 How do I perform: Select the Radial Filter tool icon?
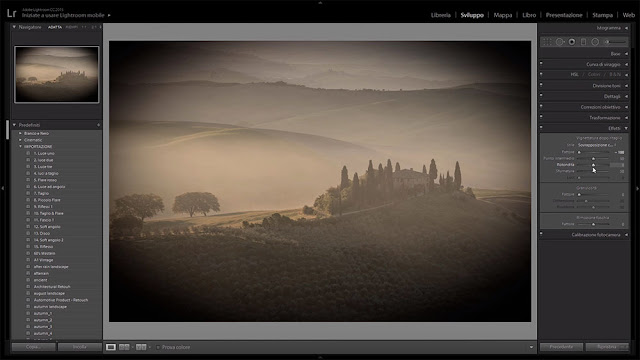[595, 42]
